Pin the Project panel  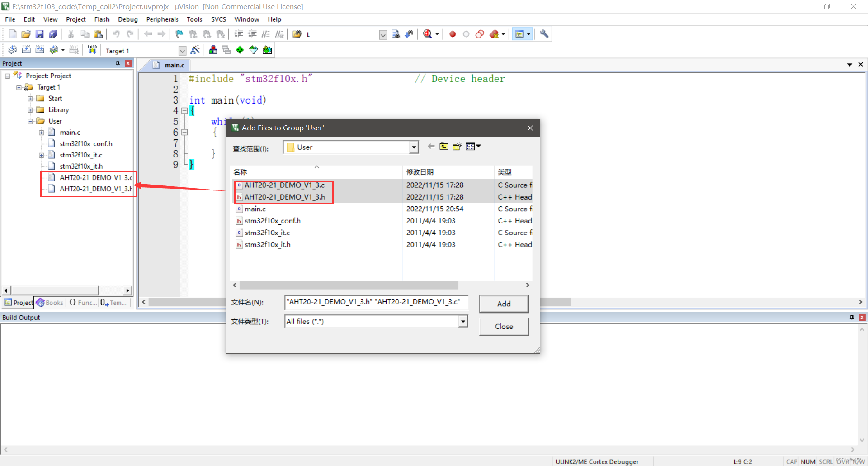click(x=117, y=63)
